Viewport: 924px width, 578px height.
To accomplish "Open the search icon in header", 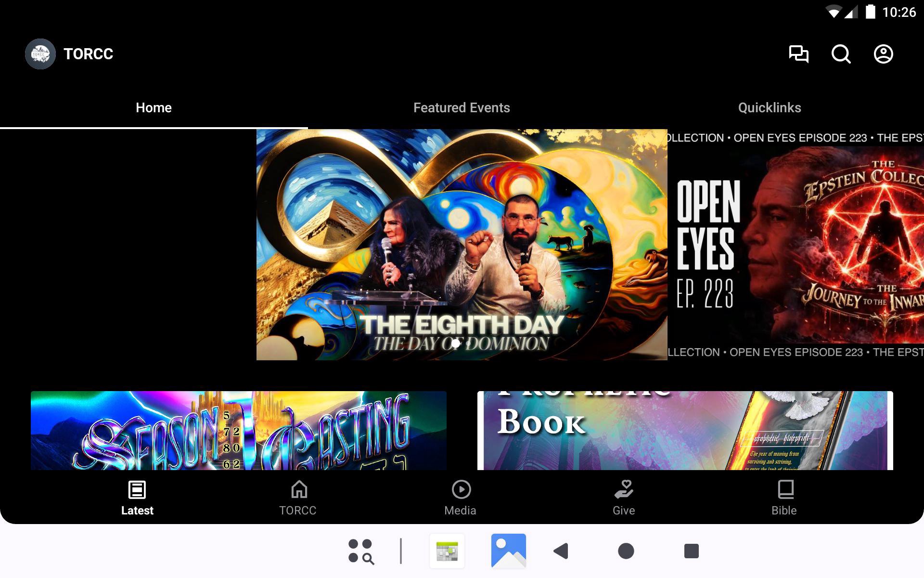I will (841, 54).
